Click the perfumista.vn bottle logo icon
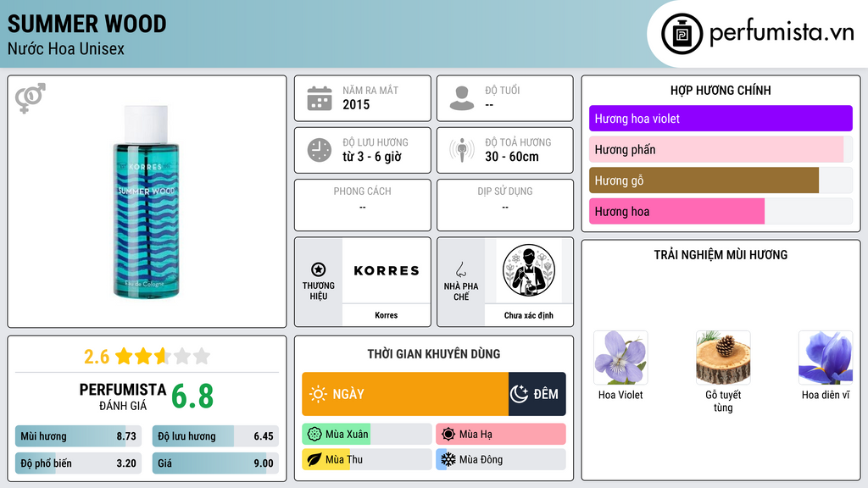 click(682, 34)
